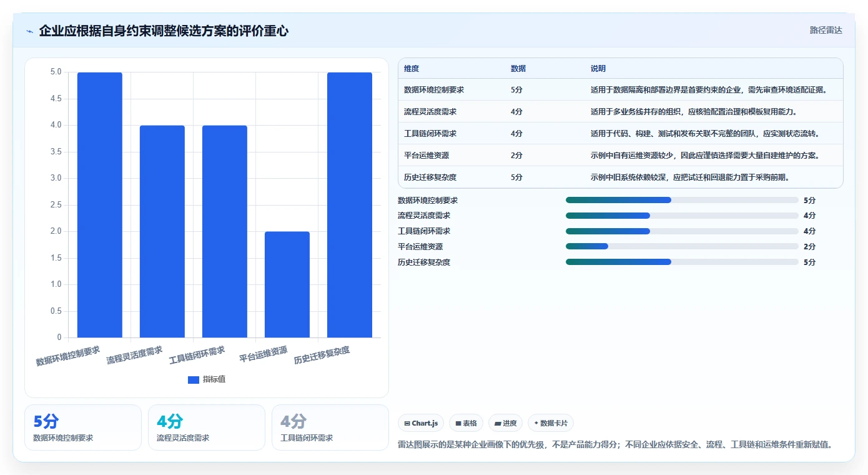Click the 平台运维资源 x-axis label
Screen dimensions: 868x475
(264, 354)
